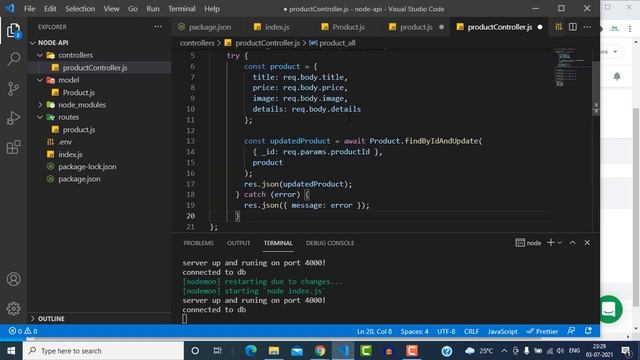Open the DEBUG CONSOLE panel tab
Screen dimensions: 640x360
(x=330, y=243)
